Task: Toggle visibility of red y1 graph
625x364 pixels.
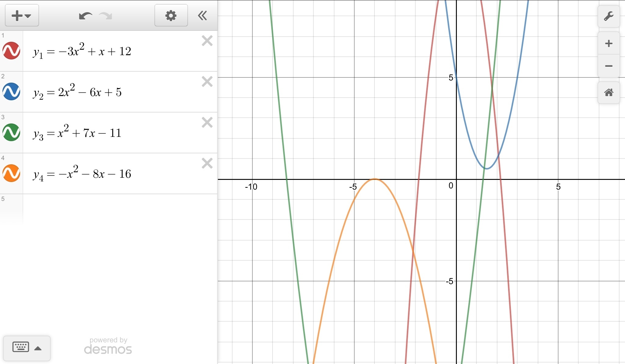Action: 11,51
